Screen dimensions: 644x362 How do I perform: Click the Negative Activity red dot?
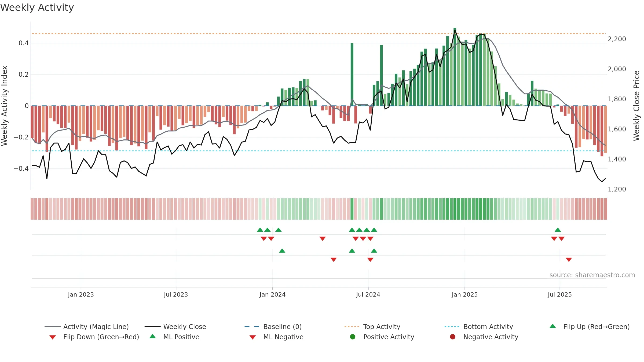(x=453, y=337)
